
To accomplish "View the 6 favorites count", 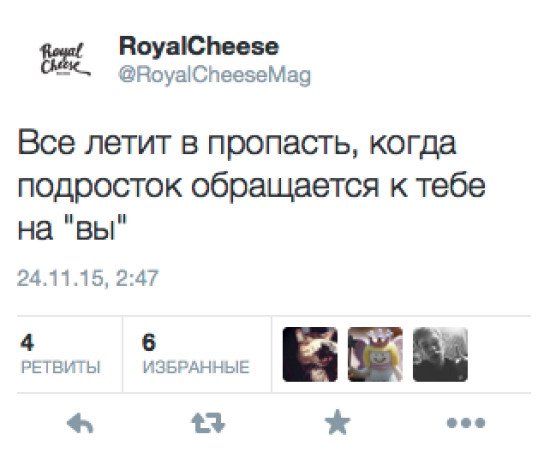I will pos(149,342).
